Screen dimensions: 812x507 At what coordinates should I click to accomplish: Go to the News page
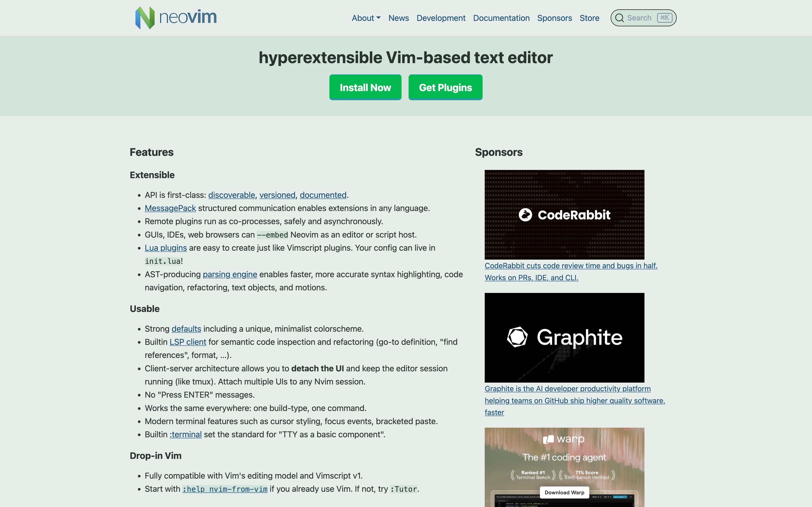(398, 18)
